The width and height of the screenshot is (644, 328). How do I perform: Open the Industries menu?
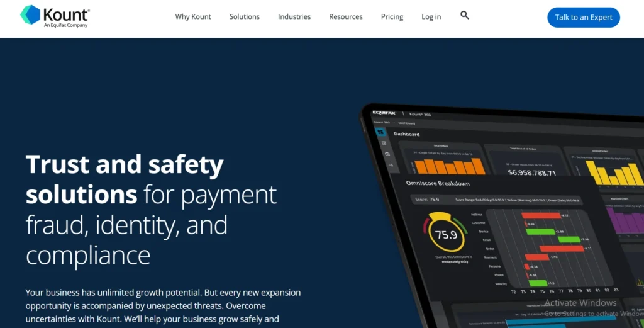pyautogui.click(x=294, y=17)
